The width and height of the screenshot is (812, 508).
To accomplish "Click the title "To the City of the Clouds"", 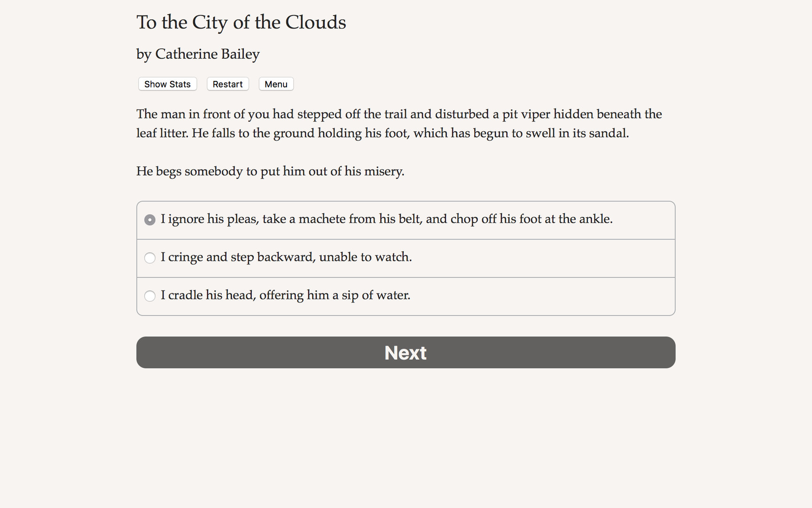I will click(x=241, y=22).
